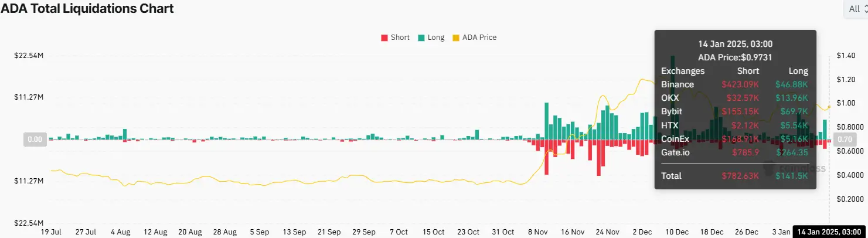Click the 4 Aug date on the x-axis

(120, 232)
